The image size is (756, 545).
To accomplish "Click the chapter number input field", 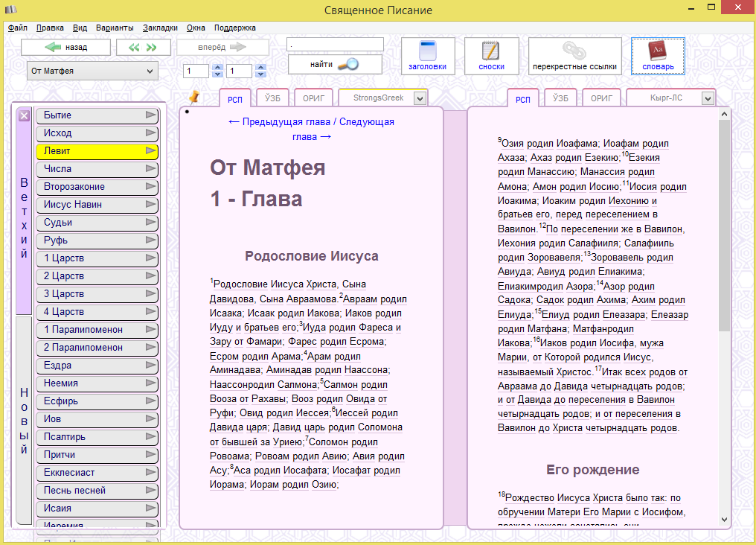I will [196, 71].
